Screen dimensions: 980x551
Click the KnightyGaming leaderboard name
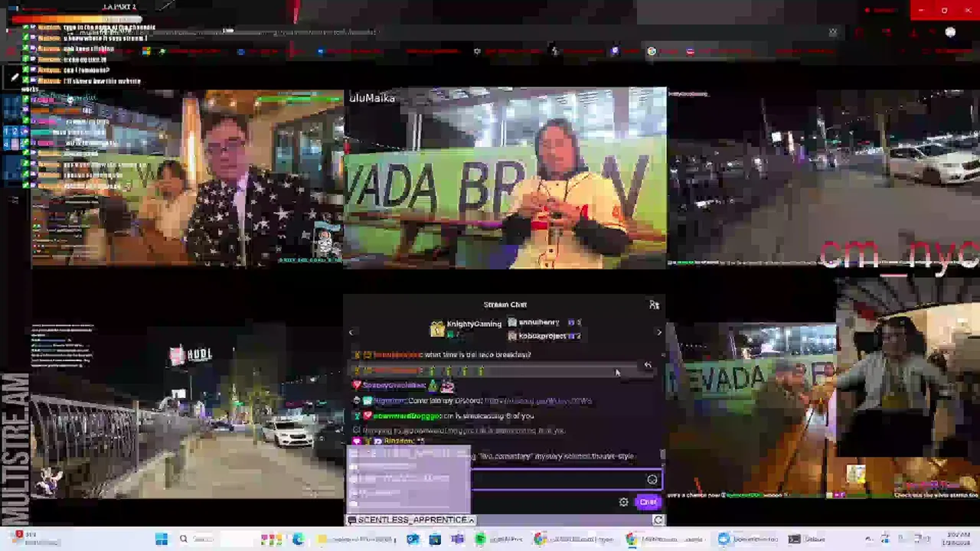pyautogui.click(x=474, y=324)
